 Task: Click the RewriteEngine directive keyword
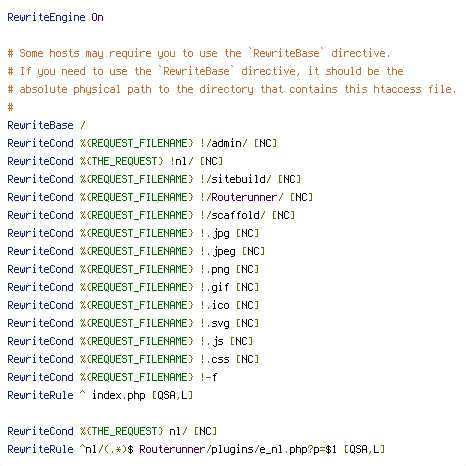pyautogui.click(x=46, y=17)
